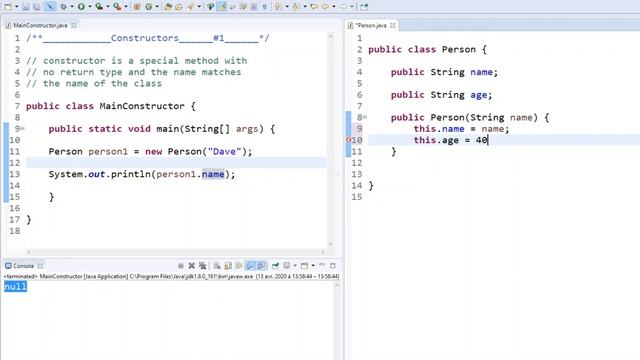Toggle Show Console on standard out change
Viewport: 640px width, 360px height.
point(250,266)
